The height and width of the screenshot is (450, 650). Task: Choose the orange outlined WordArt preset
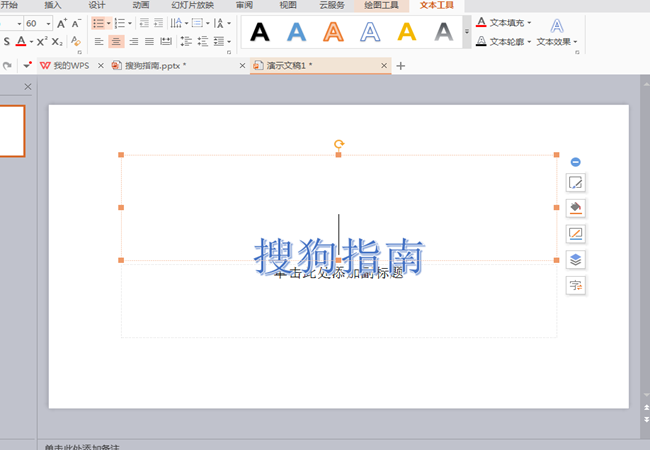pos(333,32)
